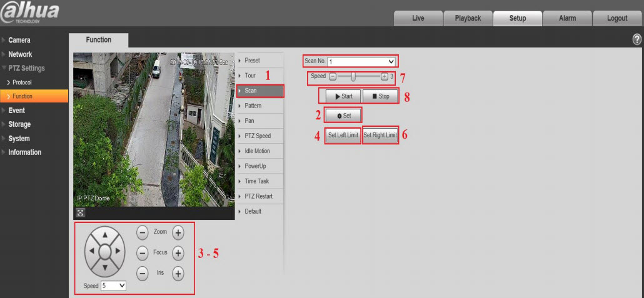Select the Preset function menu item
This screenshot has height=298, width=644.
point(252,61)
